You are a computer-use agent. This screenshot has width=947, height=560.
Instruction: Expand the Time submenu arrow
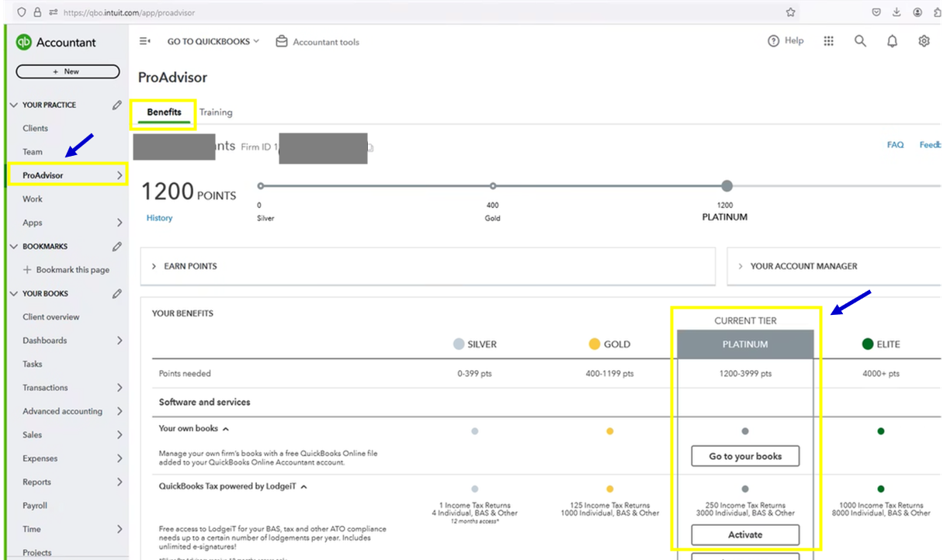[120, 529]
